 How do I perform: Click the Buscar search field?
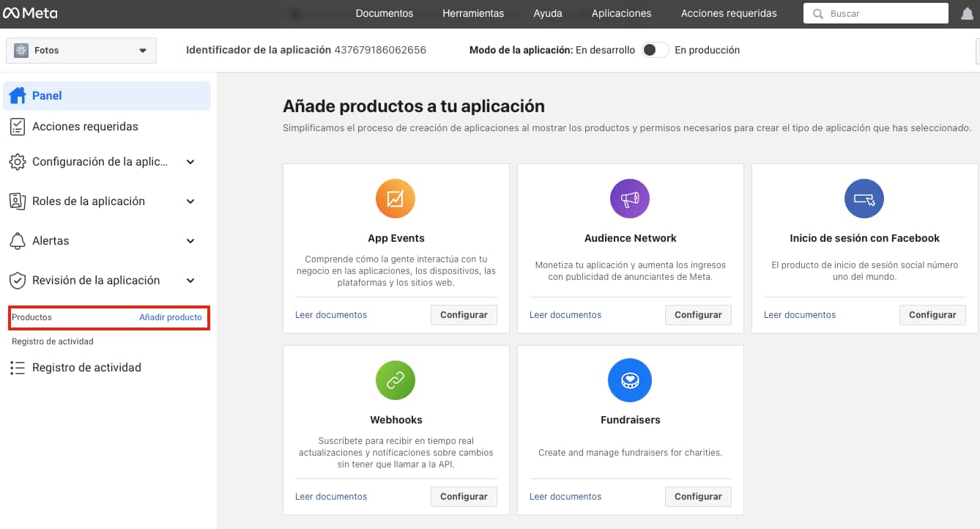point(876,13)
